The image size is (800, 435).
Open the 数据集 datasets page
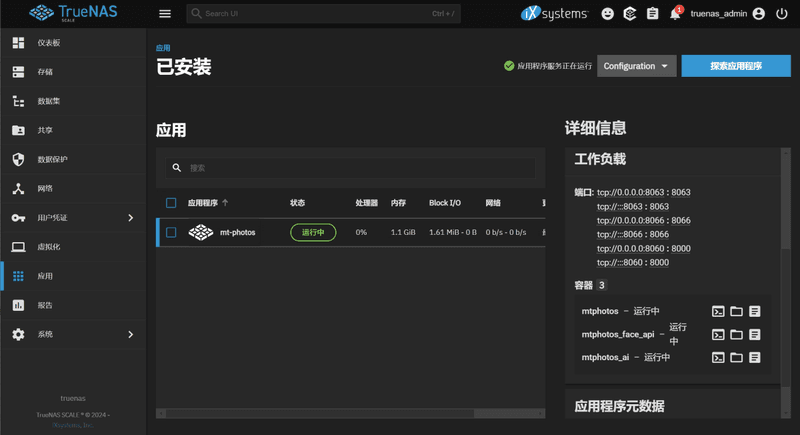point(73,101)
